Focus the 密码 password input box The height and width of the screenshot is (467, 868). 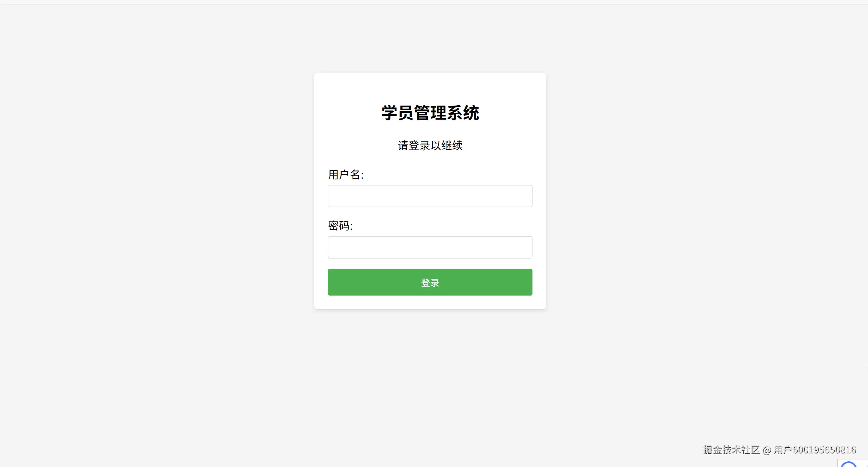[430, 248]
